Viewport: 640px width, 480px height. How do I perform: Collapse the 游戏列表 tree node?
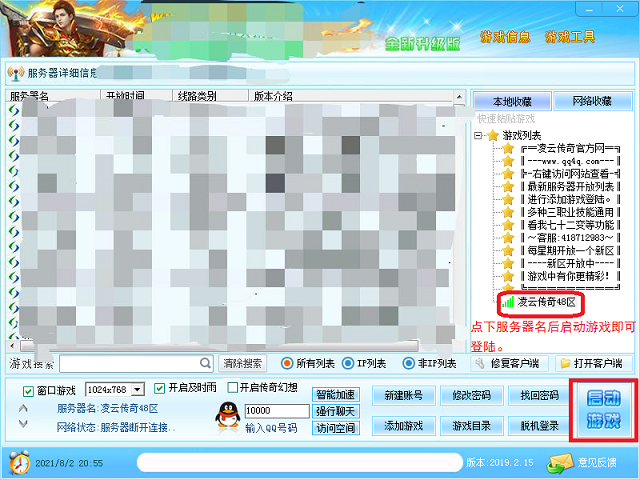[x=478, y=135]
